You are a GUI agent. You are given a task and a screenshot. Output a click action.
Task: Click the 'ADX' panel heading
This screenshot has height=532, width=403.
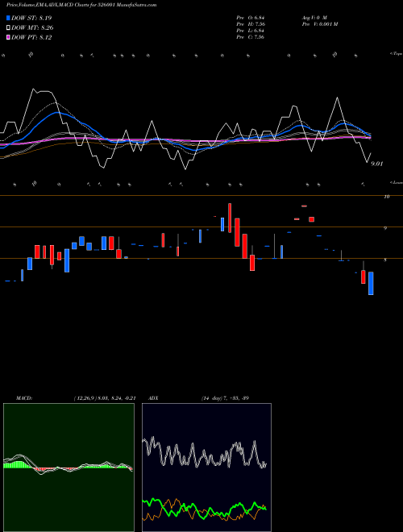tap(153, 398)
